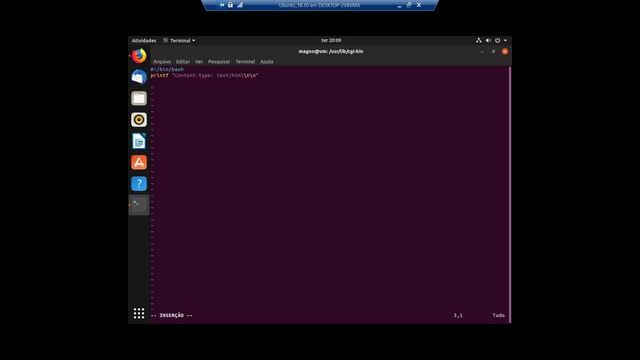The height and width of the screenshot is (360, 640).
Task: Open the Ajuda menu
Action: 267,62
